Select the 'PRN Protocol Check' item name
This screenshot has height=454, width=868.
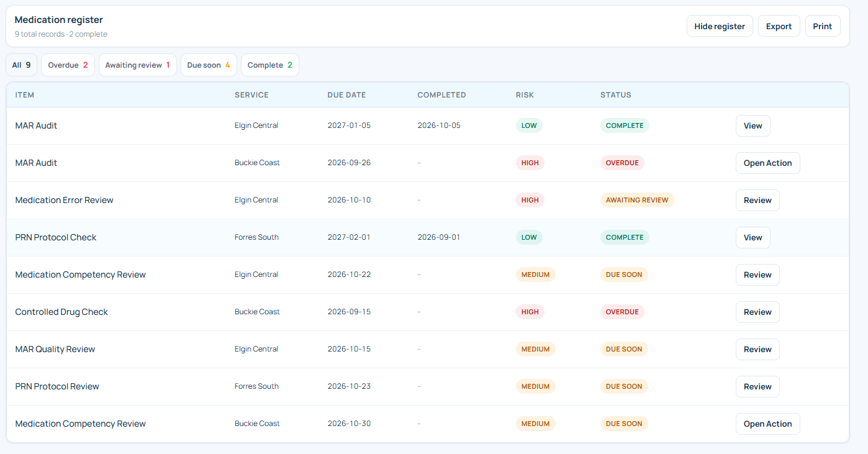pos(56,237)
